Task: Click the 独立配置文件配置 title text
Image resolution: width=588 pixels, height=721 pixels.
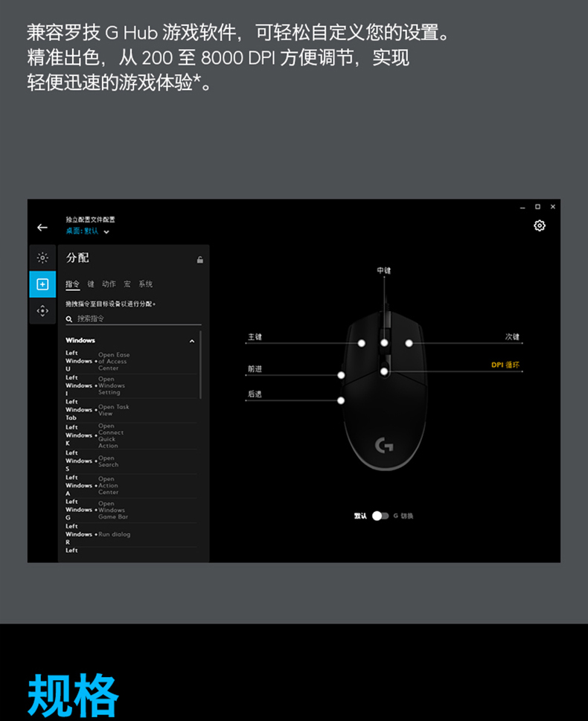Action: pos(90,219)
